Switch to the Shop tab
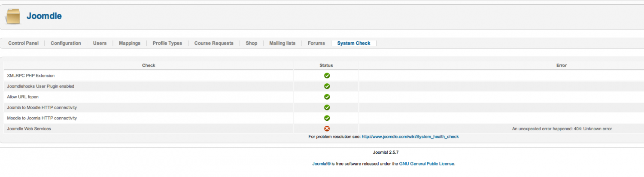This screenshot has height=177, width=644. [x=252, y=43]
